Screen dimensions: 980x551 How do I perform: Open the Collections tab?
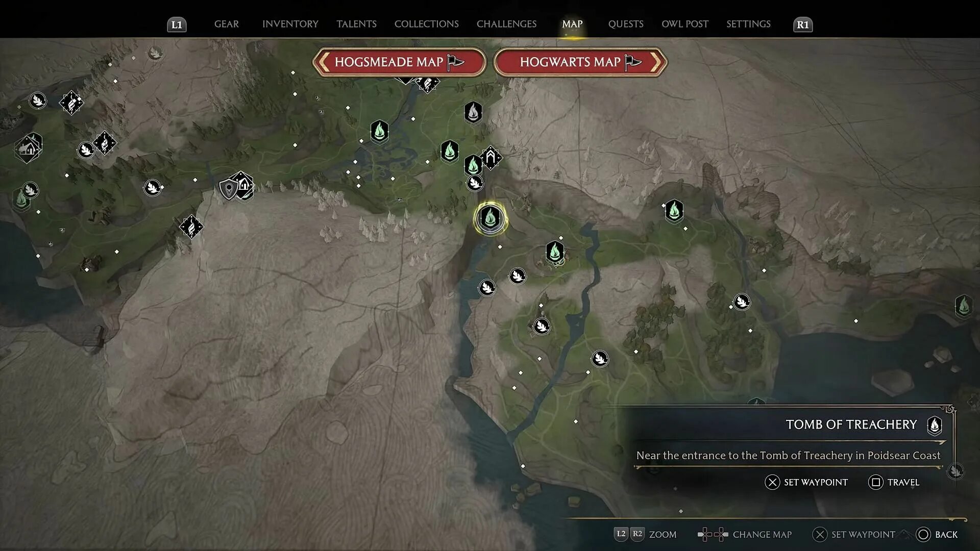426,24
